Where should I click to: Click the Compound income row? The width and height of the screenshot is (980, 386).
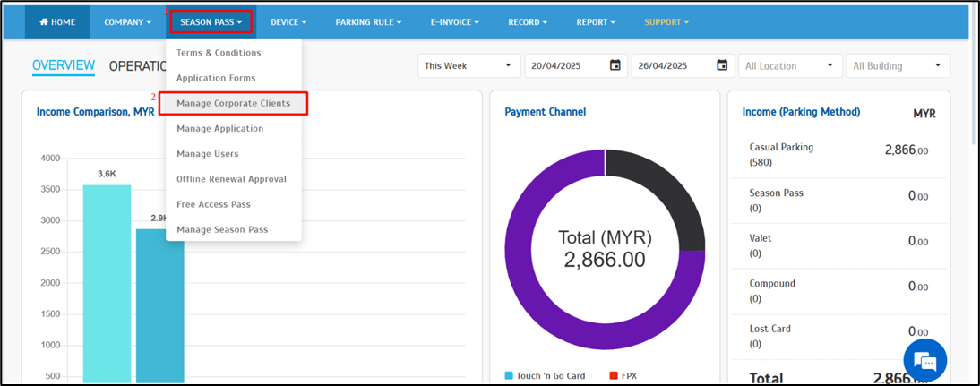tap(838, 291)
